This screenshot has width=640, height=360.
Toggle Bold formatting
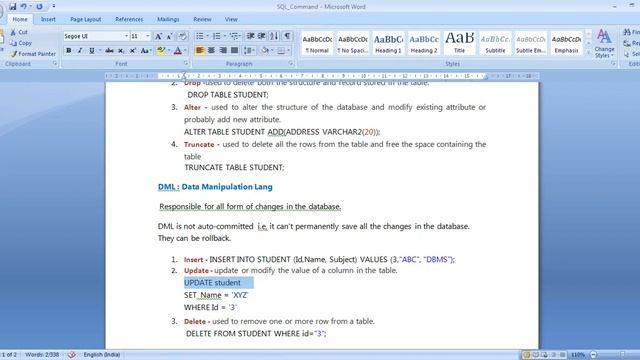pyautogui.click(x=69, y=51)
